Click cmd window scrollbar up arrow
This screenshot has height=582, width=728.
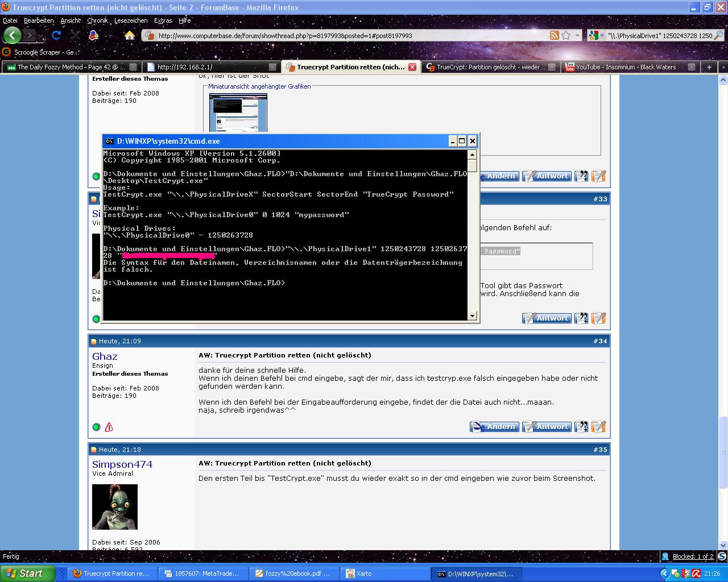pyautogui.click(x=472, y=155)
